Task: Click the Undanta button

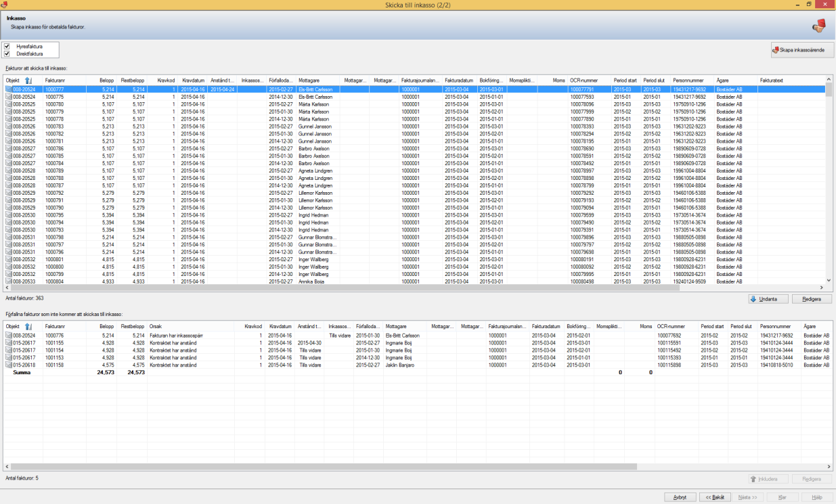Action: point(768,299)
